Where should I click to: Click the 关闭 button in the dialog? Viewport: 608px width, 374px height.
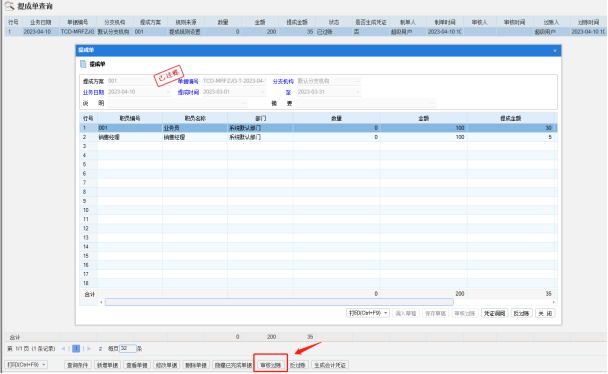click(x=545, y=313)
